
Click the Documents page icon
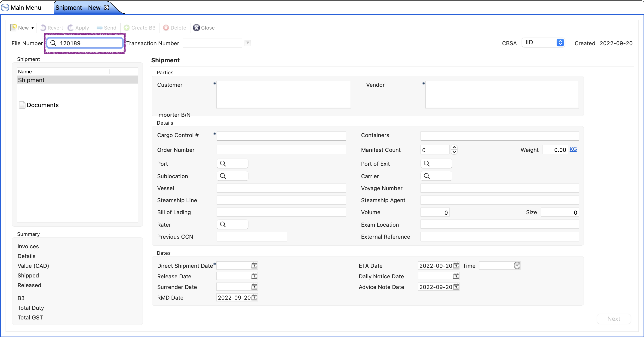point(22,105)
